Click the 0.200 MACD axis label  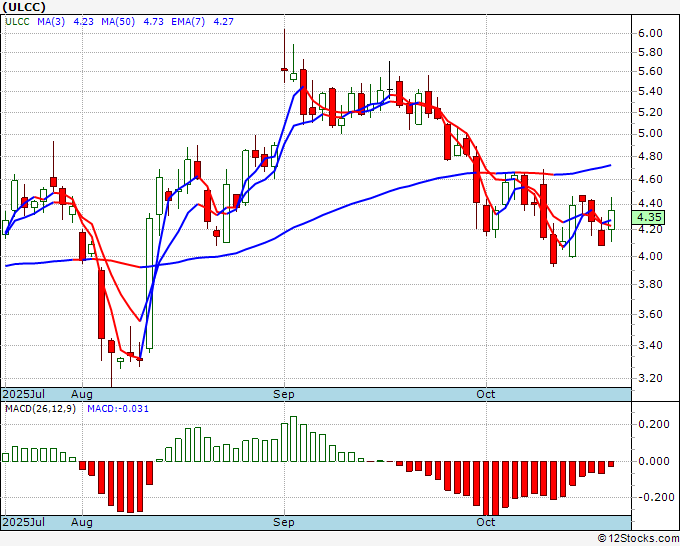tap(654, 424)
